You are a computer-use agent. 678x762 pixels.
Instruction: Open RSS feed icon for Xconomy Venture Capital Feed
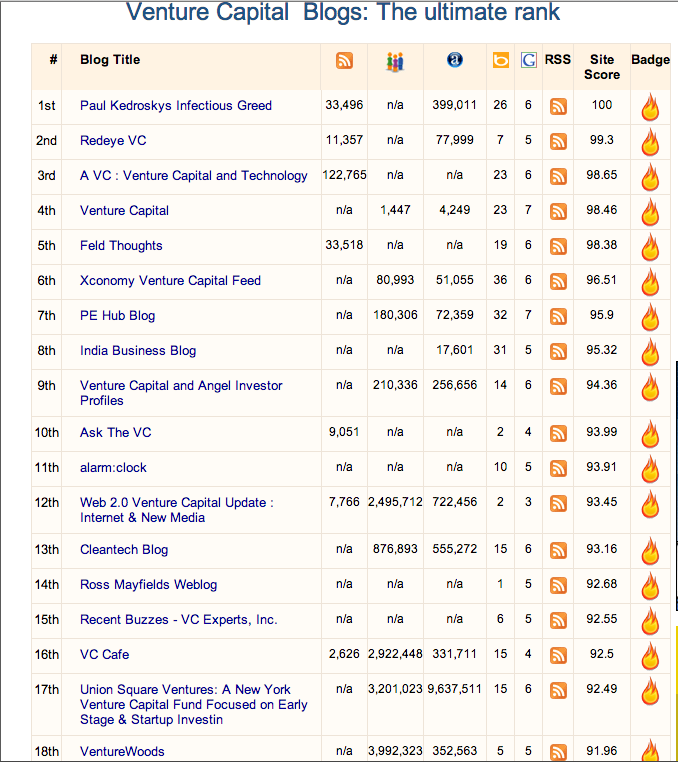coord(558,281)
